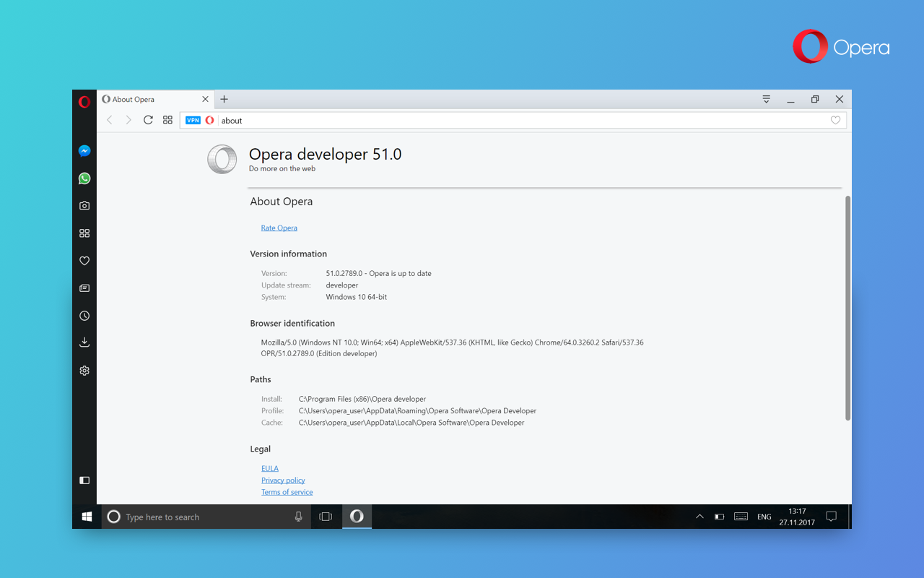This screenshot has height=578, width=924.
Task: Open Bookmarks heart icon in sidebar
Action: pos(84,261)
